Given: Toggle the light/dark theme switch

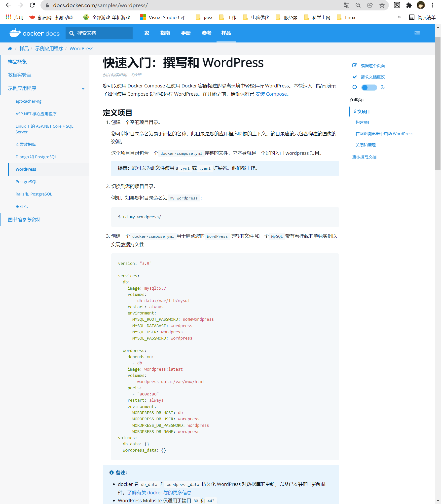Looking at the screenshot, I should (x=369, y=87).
